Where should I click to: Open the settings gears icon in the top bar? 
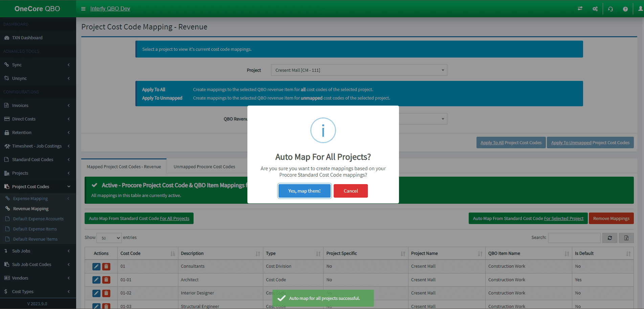[595, 8]
